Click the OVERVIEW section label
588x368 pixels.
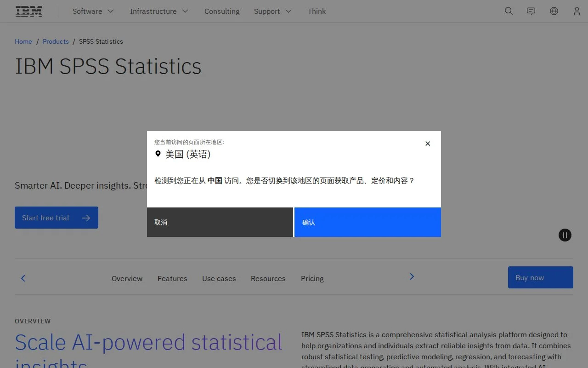coord(33,321)
